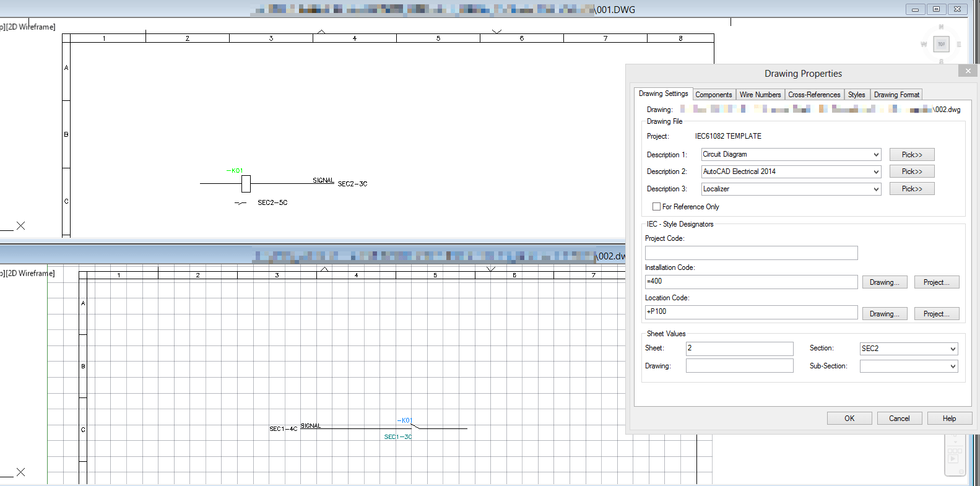The image size is (980, 486).
Task: Switch to the Drawing Settings tab
Action: click(663, 93)
